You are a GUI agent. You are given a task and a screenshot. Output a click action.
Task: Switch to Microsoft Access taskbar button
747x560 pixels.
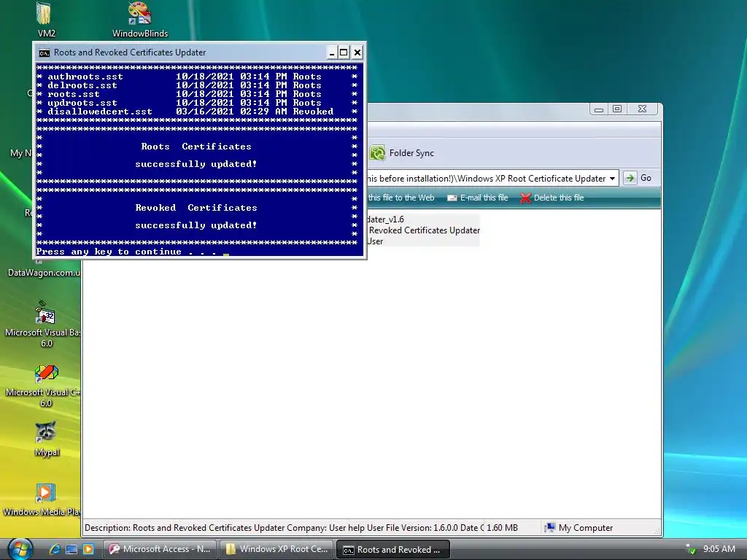(160, 549)
